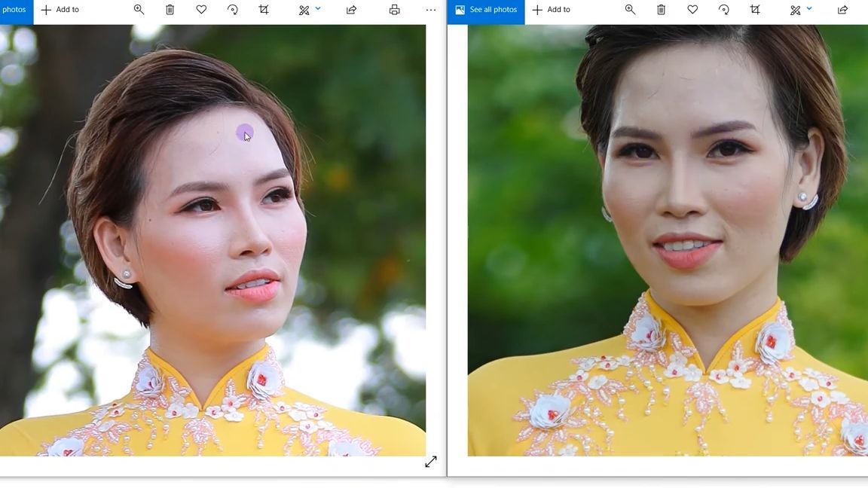Screen dimensions: 868x488
Task: Click zoom icon in left photo window
Action: click(x=139, y=10)
